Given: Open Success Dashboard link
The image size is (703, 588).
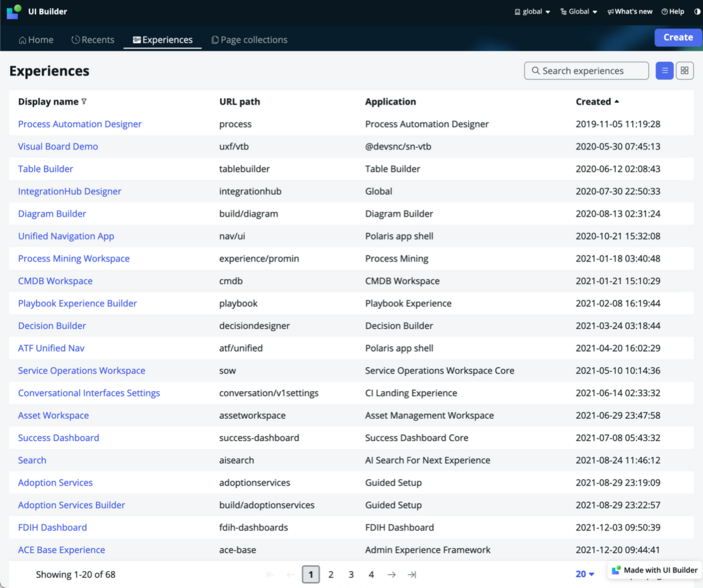Looking at the screenshot, I should point(59,438).
